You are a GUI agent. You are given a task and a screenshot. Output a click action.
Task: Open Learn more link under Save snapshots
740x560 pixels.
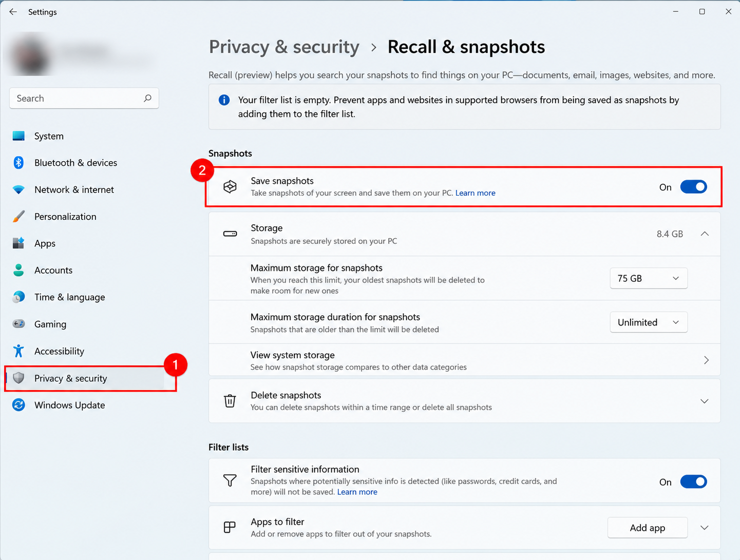coord(476,193)
